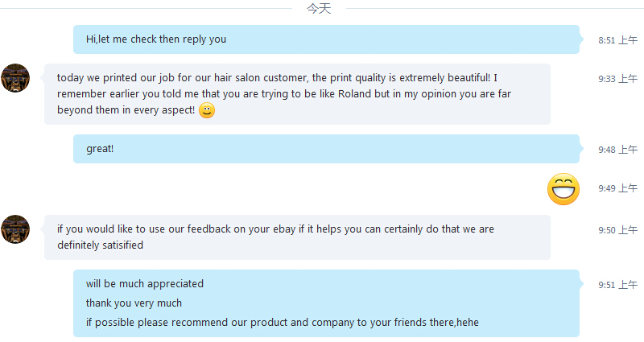Click the 9:48 上午 timestamp
The image size is (644, 342).
[617, 150]
